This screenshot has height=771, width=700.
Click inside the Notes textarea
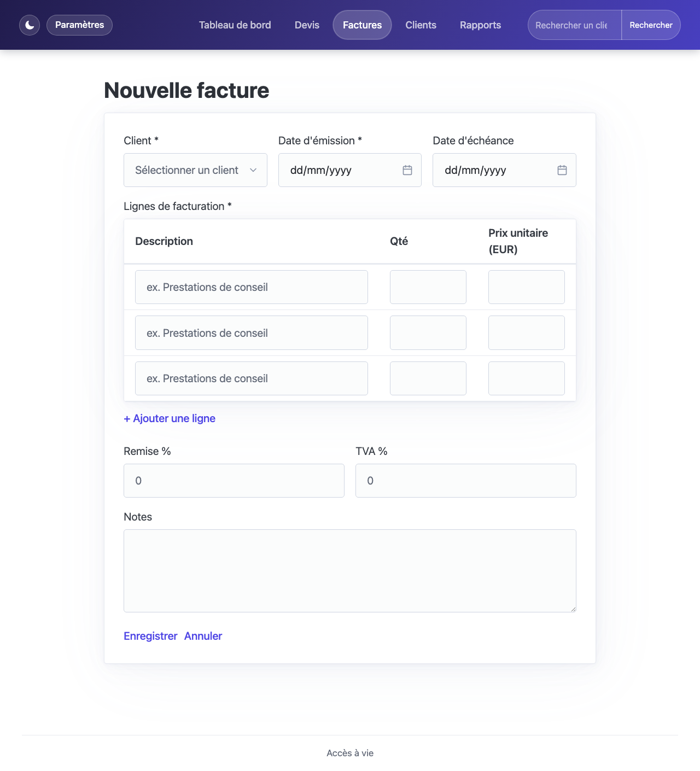pos(350,571)
